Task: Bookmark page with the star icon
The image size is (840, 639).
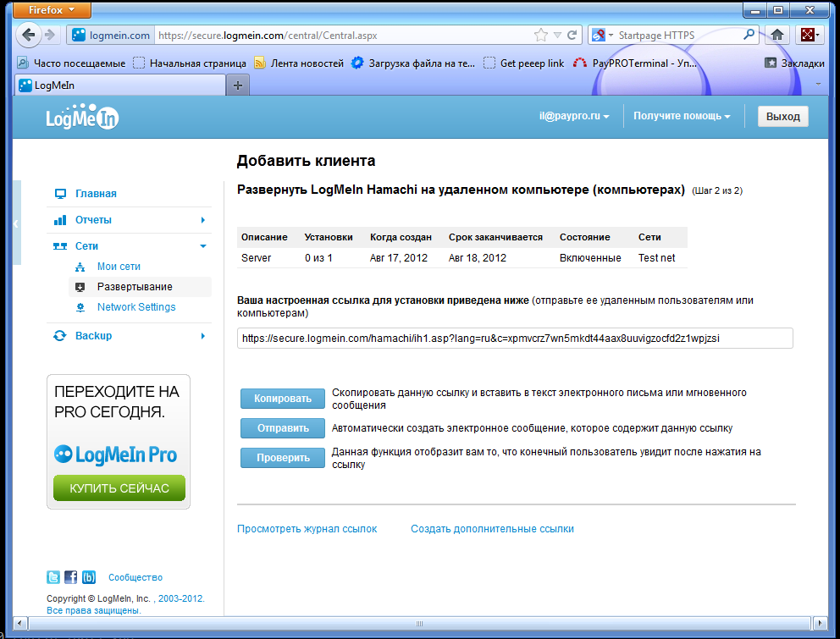Action: [x=540, y=36]
